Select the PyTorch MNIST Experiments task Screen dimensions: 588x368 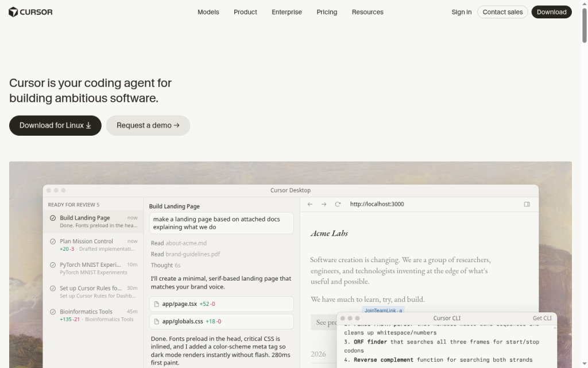pos(93,268)
